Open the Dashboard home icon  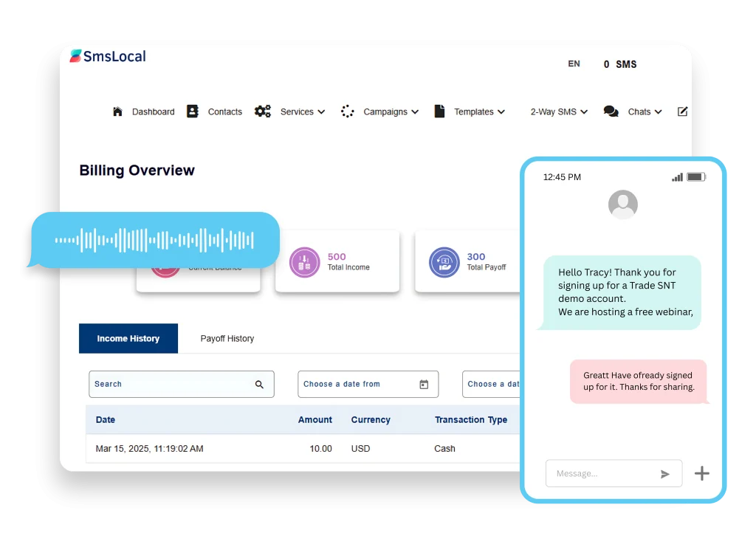[117, 111]
